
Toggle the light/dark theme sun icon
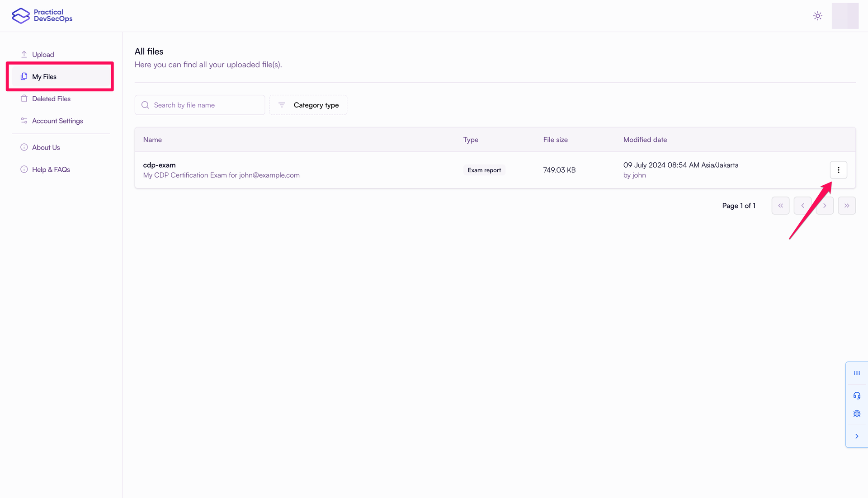pyautogui.click(x=817, y=16)
